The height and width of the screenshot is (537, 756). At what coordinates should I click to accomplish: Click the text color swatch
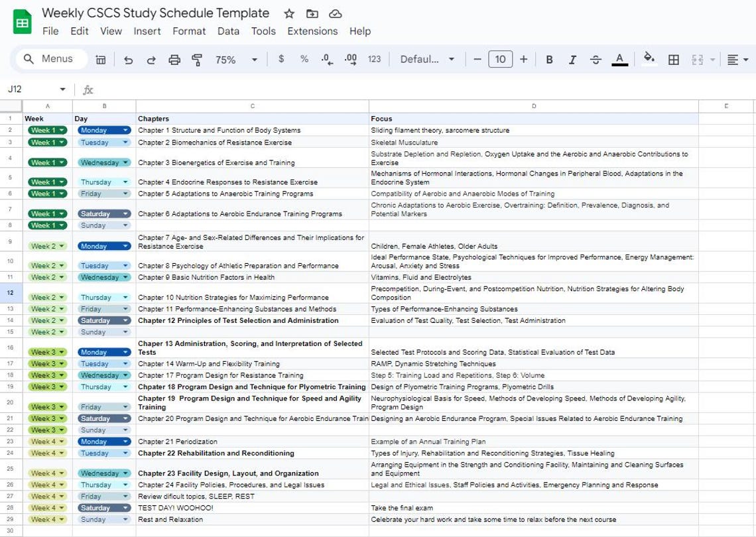tap(618, 59)
